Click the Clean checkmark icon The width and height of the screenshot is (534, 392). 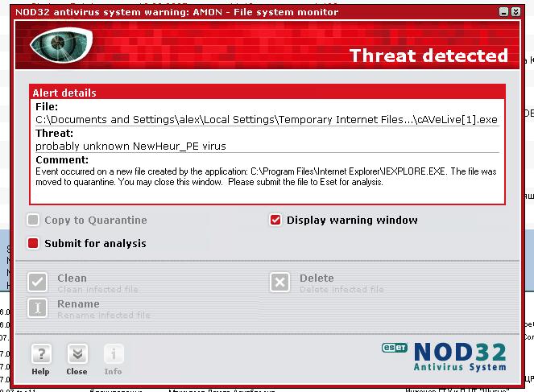(38, 282)
